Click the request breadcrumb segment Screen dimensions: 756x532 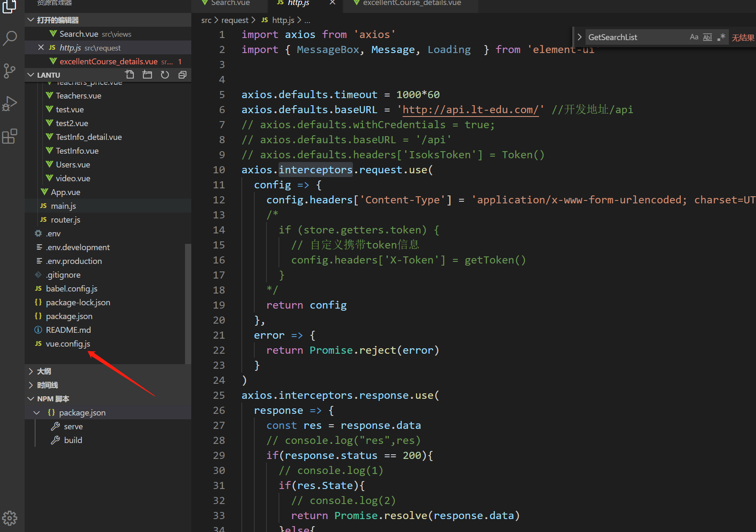coord(235,20)
